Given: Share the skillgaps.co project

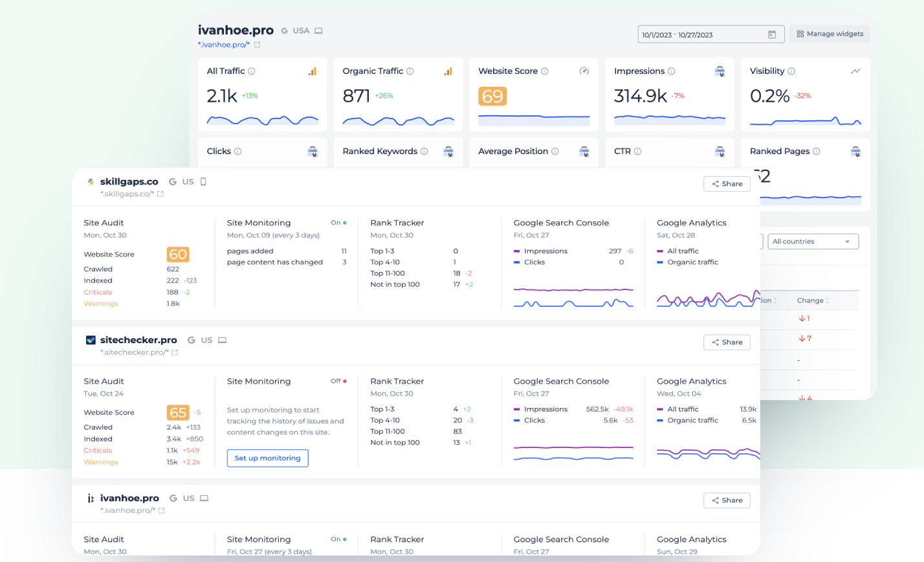Looking at the screenshot, I should [x=727, y=184].
